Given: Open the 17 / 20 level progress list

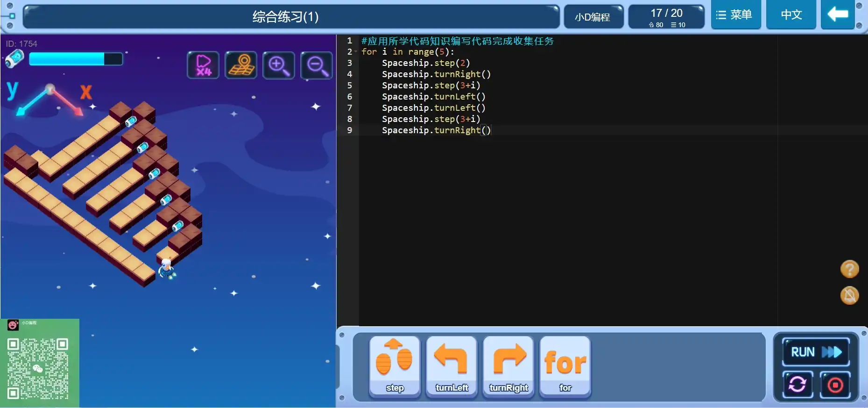Looking at the screenshot, I should click(666, 17).
